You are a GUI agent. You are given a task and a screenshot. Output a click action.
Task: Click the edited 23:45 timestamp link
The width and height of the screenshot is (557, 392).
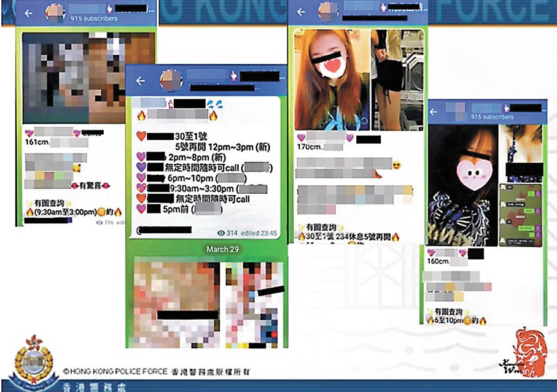[258, 233]
